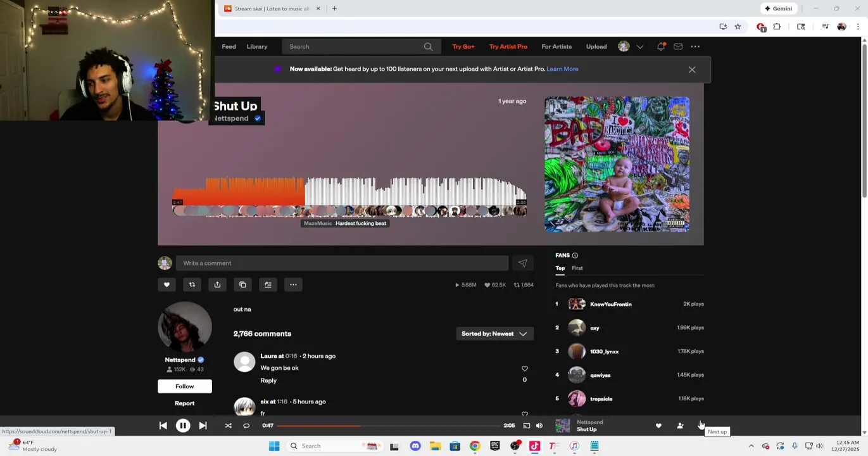
Task: Open the Chrome extensions puzzle icon
Action: coord(777,27)
